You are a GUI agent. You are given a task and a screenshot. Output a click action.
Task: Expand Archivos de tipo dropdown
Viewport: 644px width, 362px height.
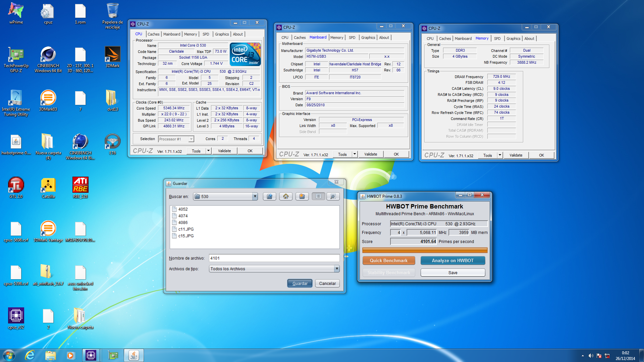point(337,269)
